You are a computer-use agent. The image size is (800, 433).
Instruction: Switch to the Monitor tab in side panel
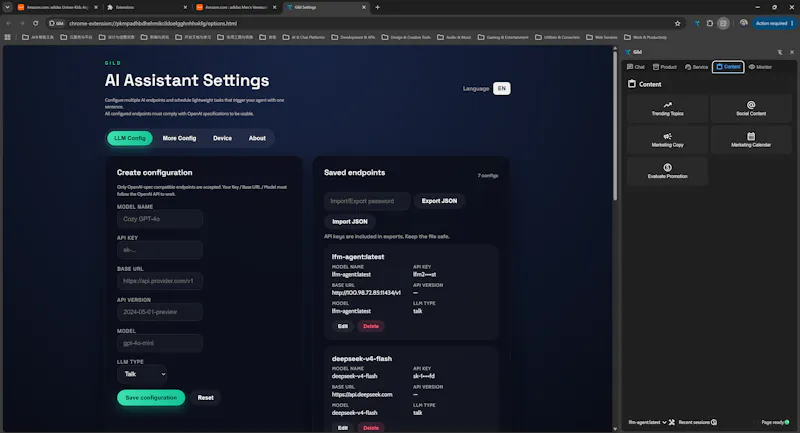tap(760, 67)
